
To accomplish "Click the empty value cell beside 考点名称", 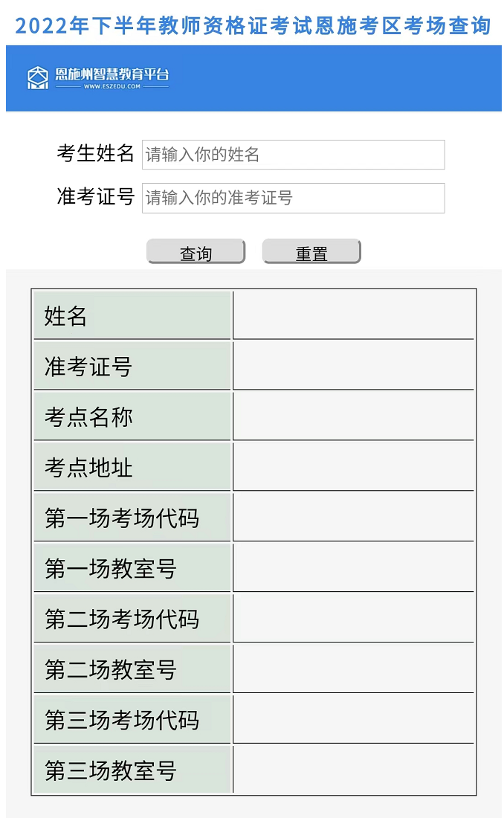I will (x=353, y=417).
